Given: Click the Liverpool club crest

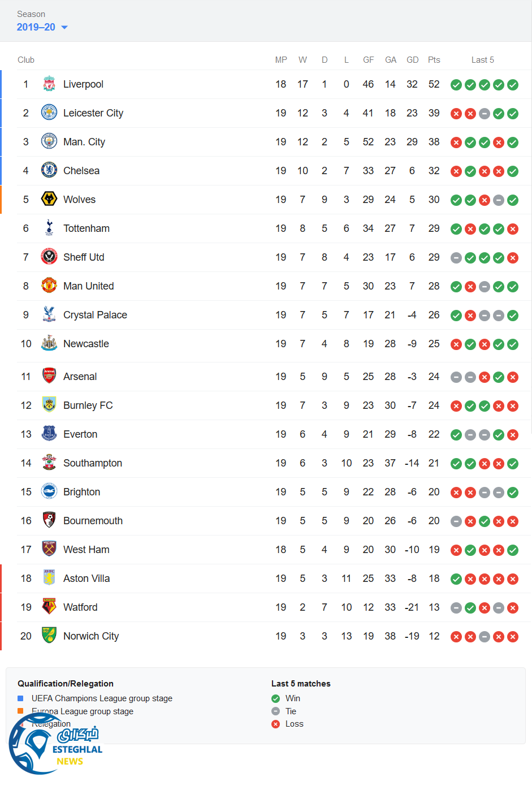Looking at the screenshot, I should pos(49,84).
